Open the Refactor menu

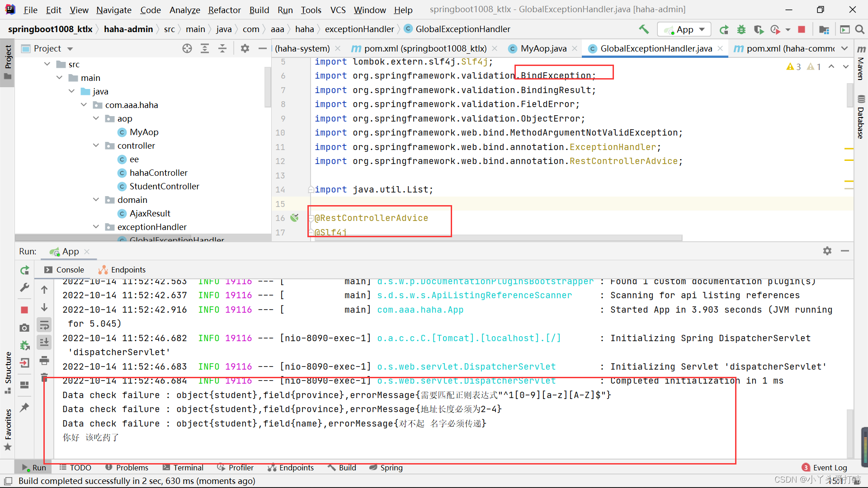[224, 9]
